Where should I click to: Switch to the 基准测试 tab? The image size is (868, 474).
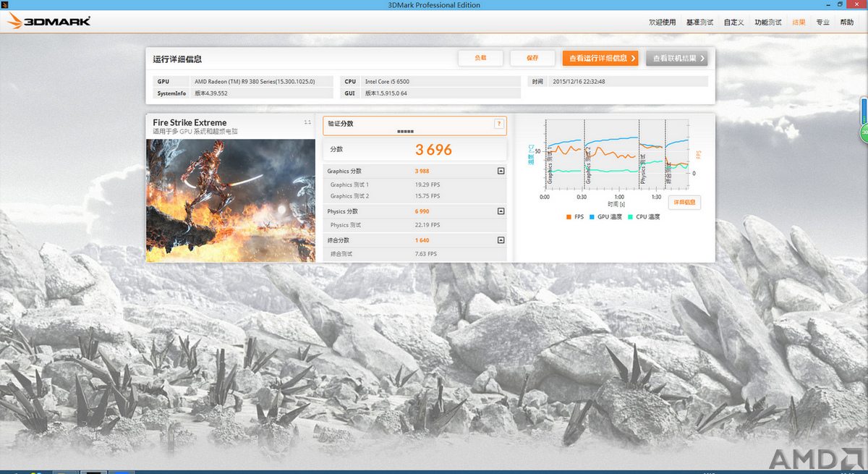(699, 22)
